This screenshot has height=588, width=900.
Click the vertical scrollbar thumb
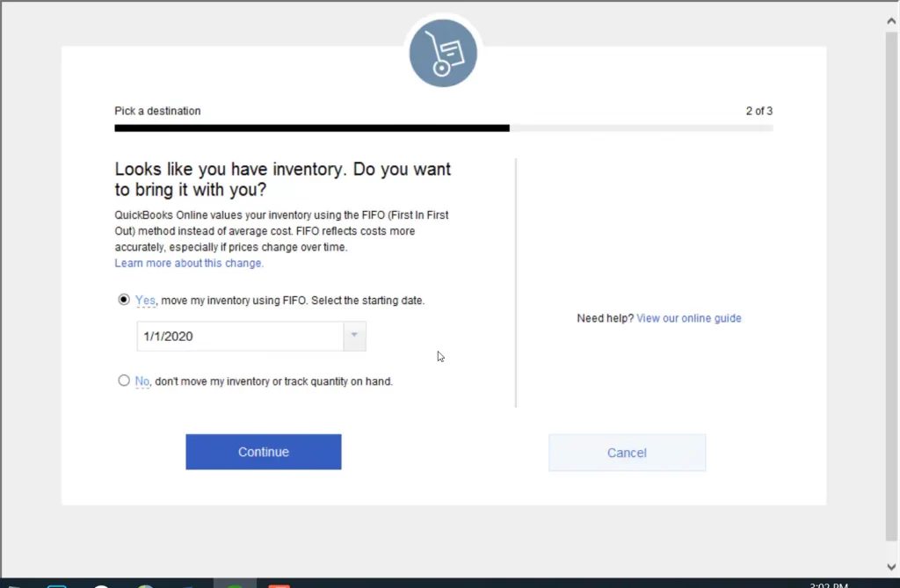[891, 286]
